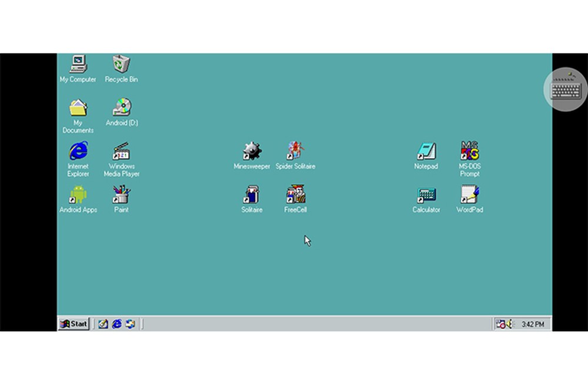588x383 pixels.
Task: Click the Start button
Action: click(73, 324)
